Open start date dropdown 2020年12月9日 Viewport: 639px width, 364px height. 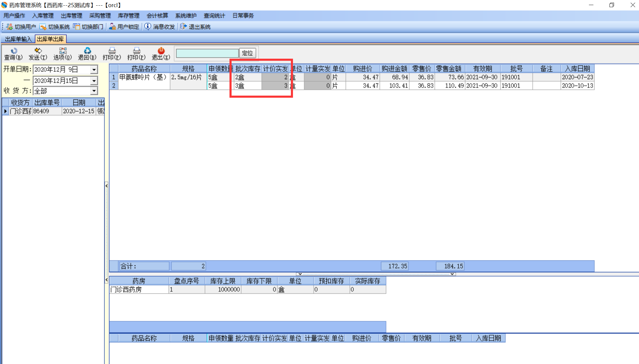coord(94,70)
